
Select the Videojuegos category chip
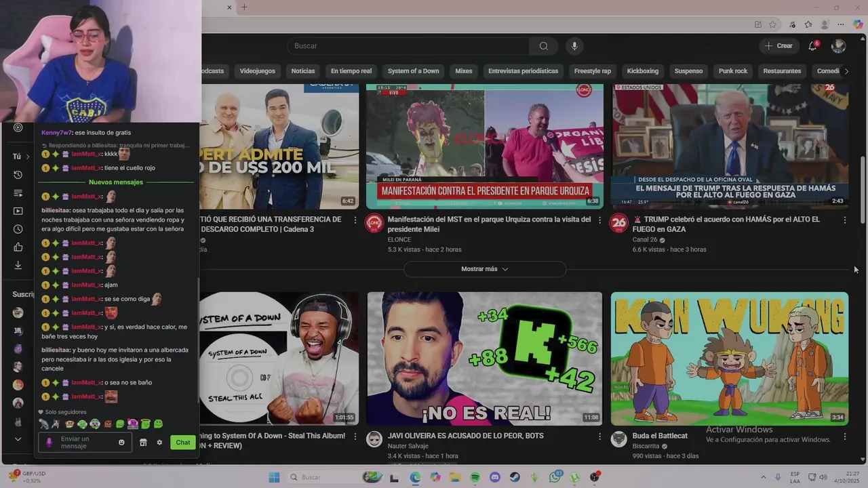(x=257, y=71)
